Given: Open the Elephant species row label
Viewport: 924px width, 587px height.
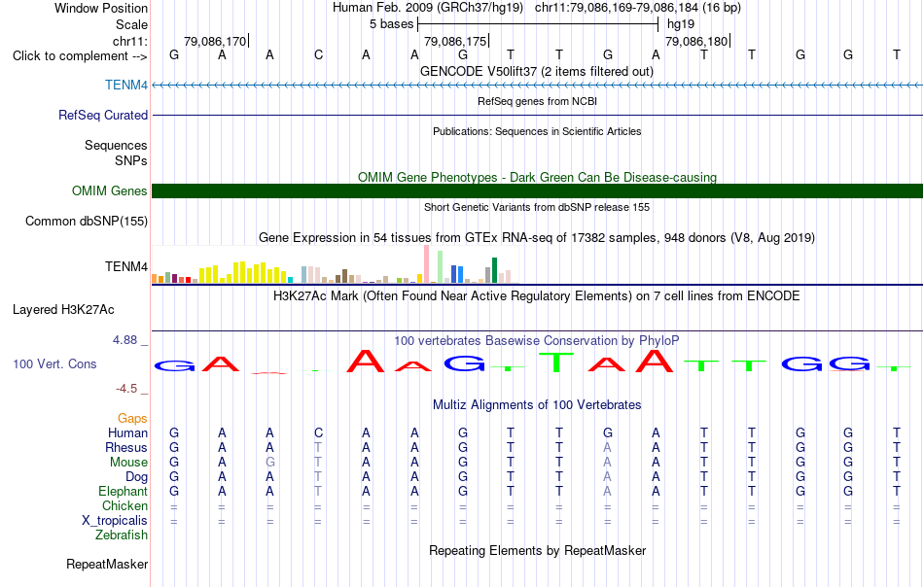Looking at the screenshot, I should tap(123, 491).
